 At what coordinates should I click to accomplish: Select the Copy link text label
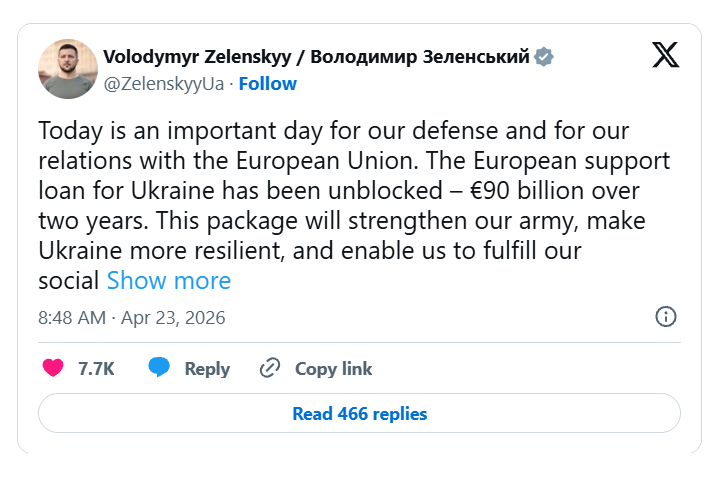[x=333, y=368]
